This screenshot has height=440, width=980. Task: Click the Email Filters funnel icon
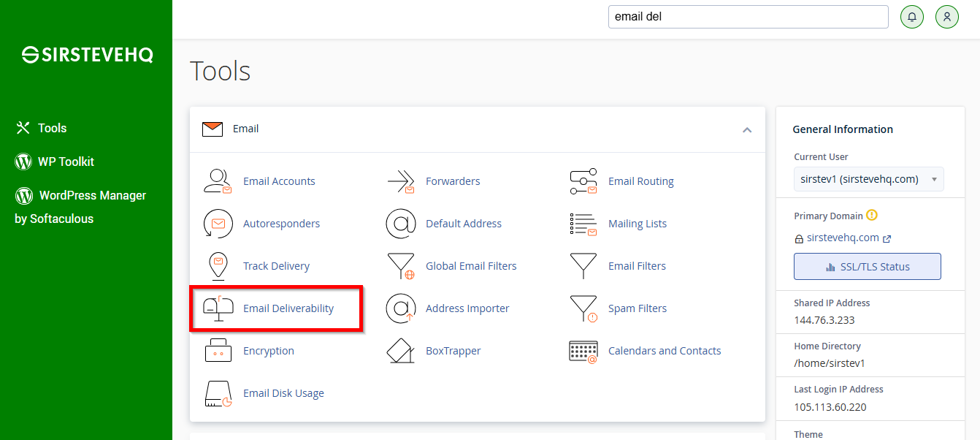pyautogui.click(x=583, y=266)
